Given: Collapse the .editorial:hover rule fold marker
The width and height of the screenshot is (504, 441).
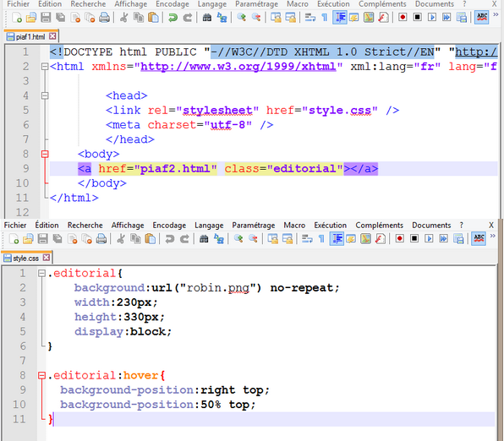Looking at the screenshot, I should point(41,375).
